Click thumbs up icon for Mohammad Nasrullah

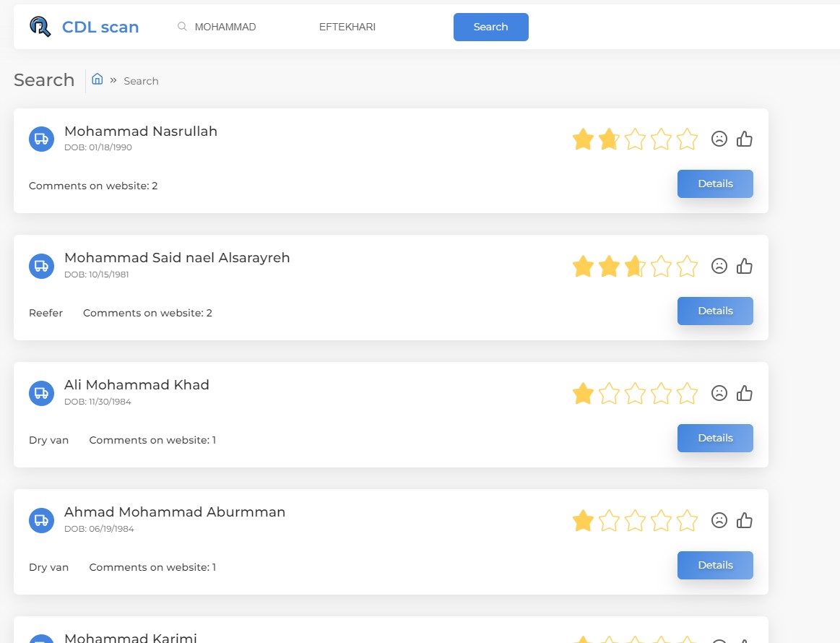[x=745, y=139]
